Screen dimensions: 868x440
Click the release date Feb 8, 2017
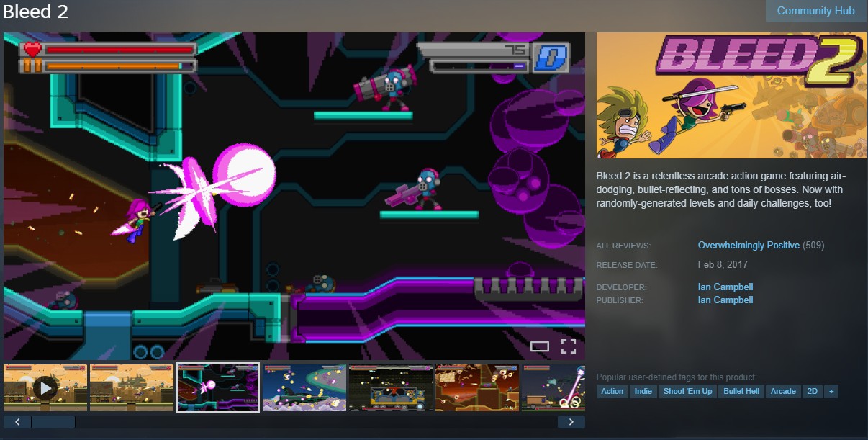coord(723,265)
